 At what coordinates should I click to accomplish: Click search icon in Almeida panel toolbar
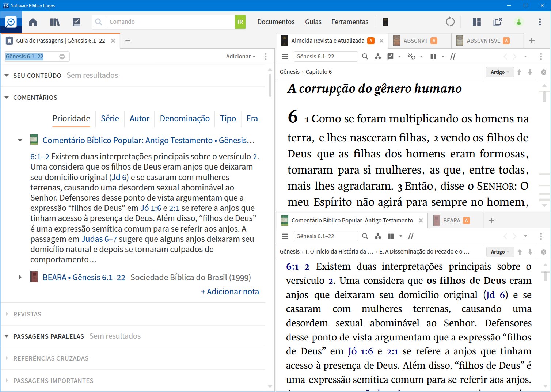point(365,57)
